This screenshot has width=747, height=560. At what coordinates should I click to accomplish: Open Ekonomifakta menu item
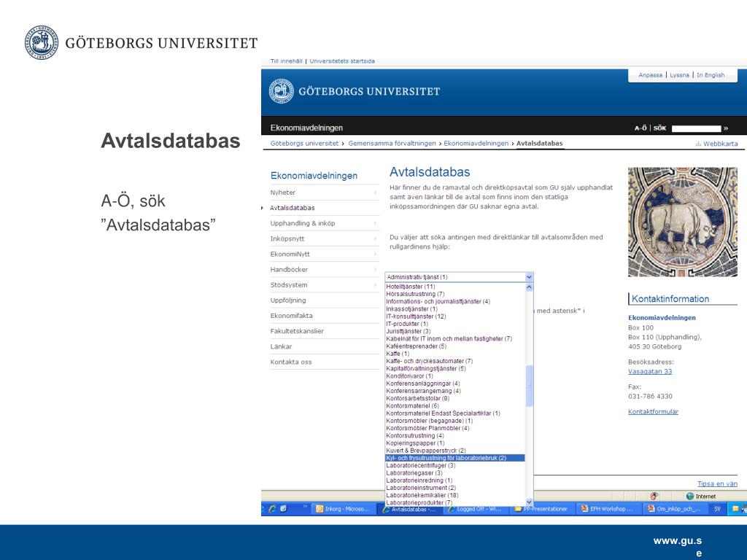pyautogui.click(x=292, y=315)
